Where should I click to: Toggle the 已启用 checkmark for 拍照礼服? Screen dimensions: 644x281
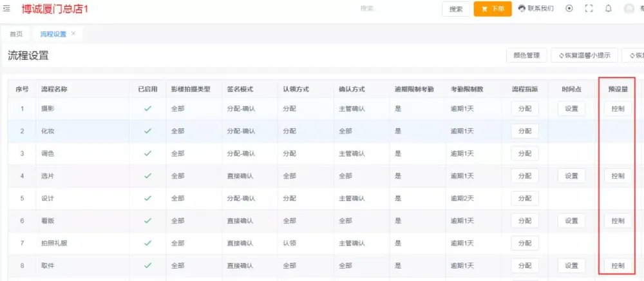[147, 243]
